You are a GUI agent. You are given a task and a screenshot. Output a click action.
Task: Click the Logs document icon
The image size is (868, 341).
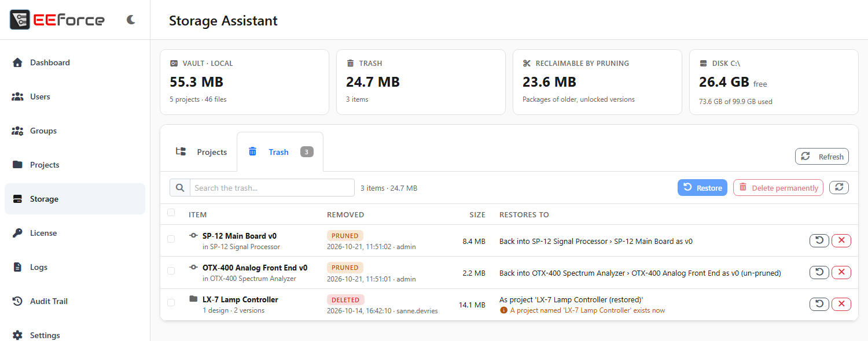tap(17, 267)
